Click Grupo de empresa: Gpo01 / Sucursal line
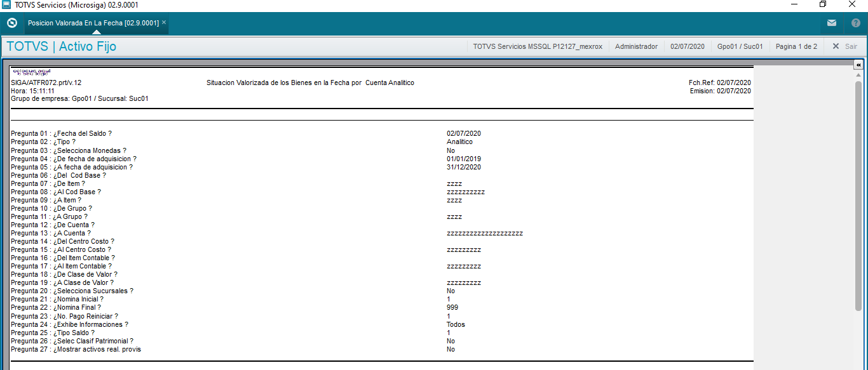This screenshot has height=370, width=868. (79, 99)
